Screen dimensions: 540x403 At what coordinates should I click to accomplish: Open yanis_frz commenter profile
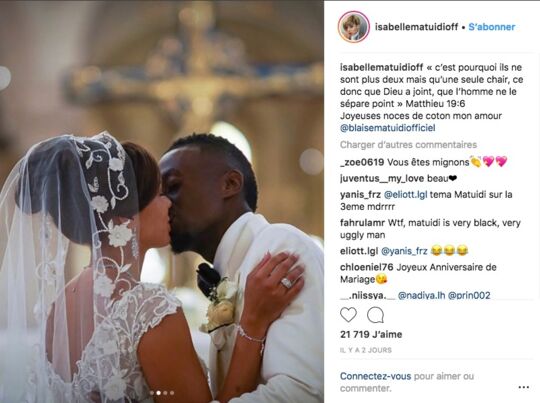(x=360, y=195)
